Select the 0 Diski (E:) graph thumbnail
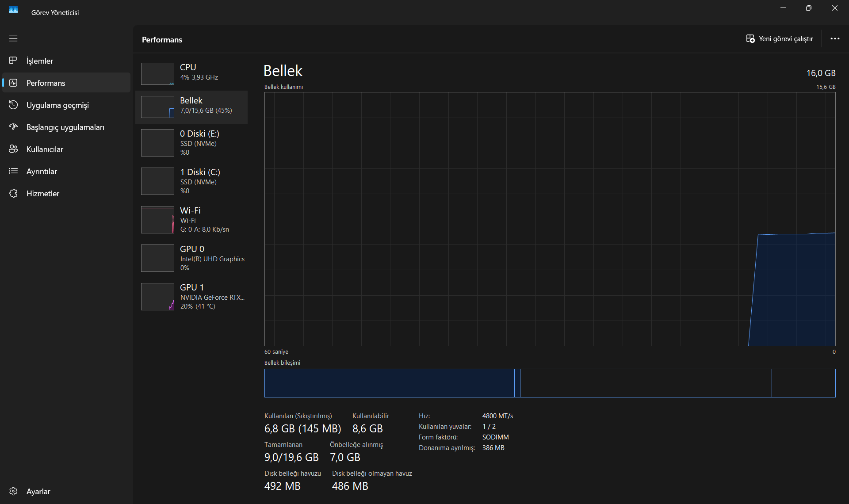 [157, 143]
